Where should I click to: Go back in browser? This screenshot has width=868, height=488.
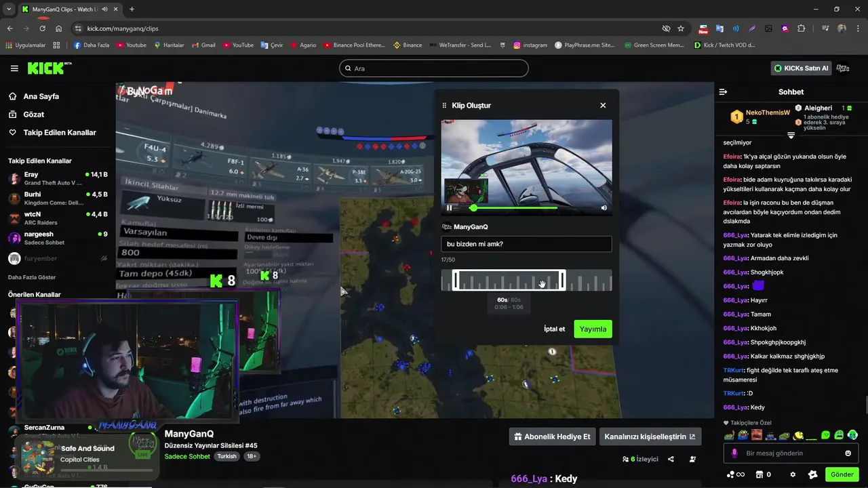click(x=9, y=28)
